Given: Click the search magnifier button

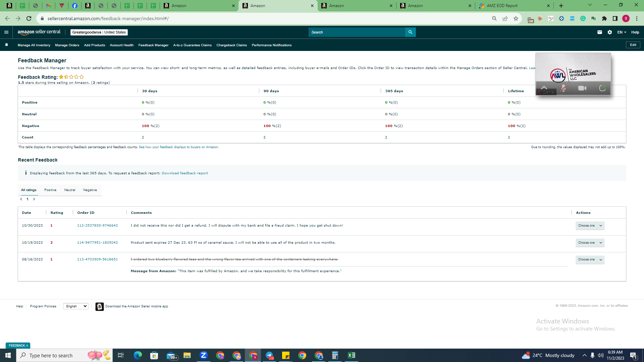Looking at the screenshot, I should [410, 32].
